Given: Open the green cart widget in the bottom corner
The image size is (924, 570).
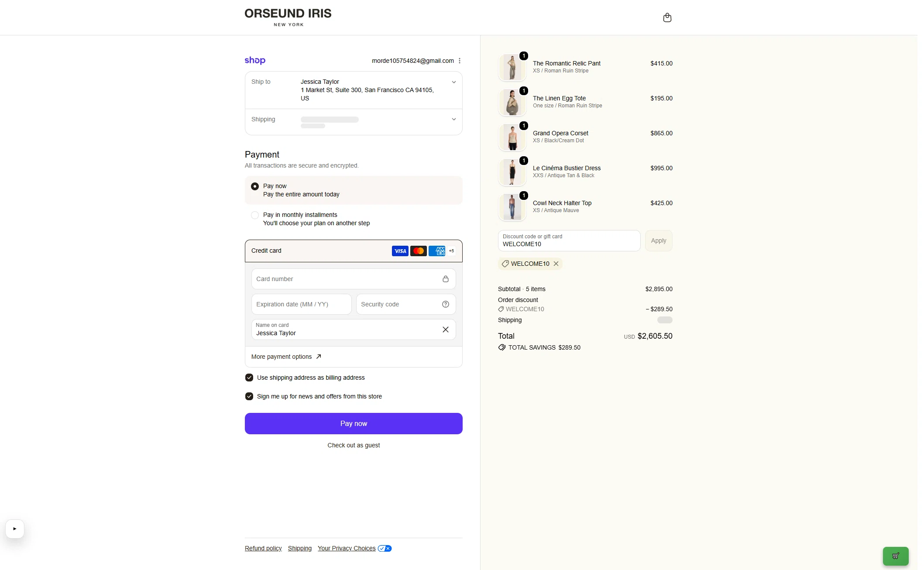Looking at the screenshot, I should click(895, 556).
